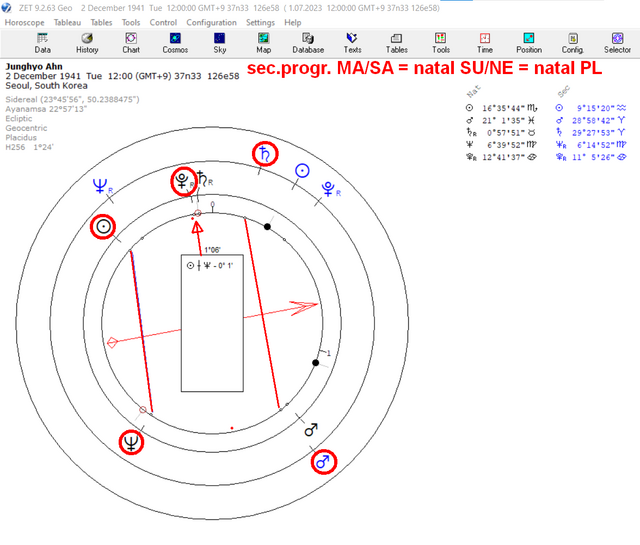640x545 pixels.
Task: Open the Tables toolbar icon
Action: (397, 43)
